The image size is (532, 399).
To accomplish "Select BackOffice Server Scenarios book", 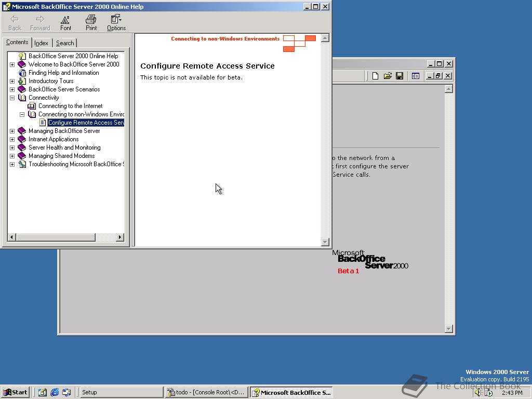I will (64, 89).
